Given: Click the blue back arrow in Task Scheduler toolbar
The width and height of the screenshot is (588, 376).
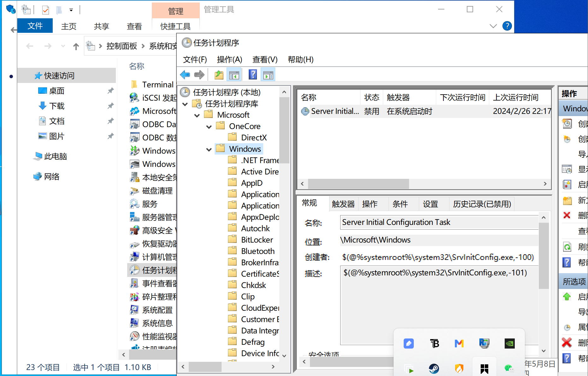Looking at the screenshot, I should pos(185,75).
